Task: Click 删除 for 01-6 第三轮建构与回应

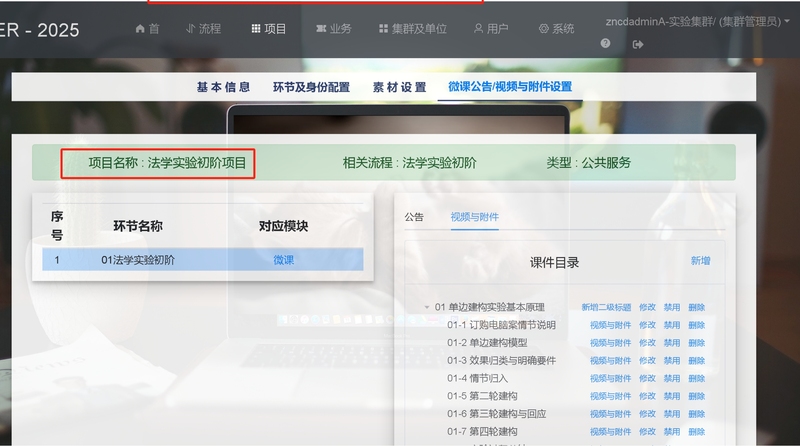Action: (696, 414)
